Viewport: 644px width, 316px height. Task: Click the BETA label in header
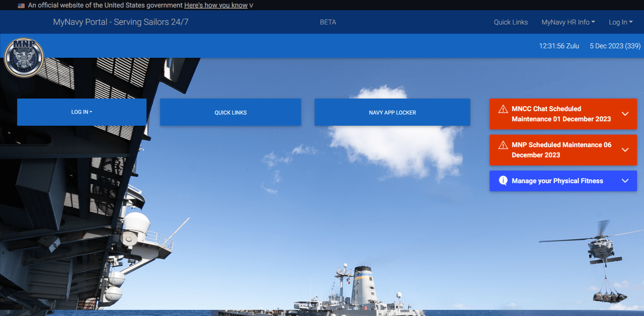[328, 22]
